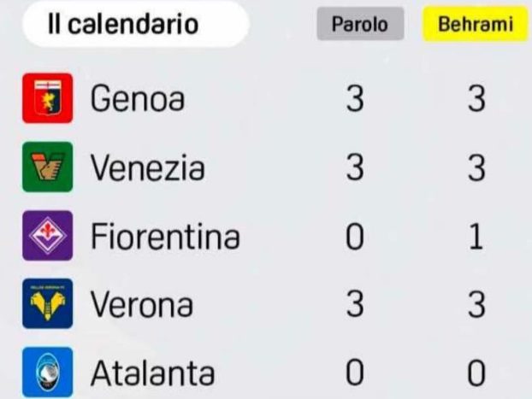This screenshot has height=399, width=532.
Task: Open the Il calendario title pill
Action: click(122, 25)
